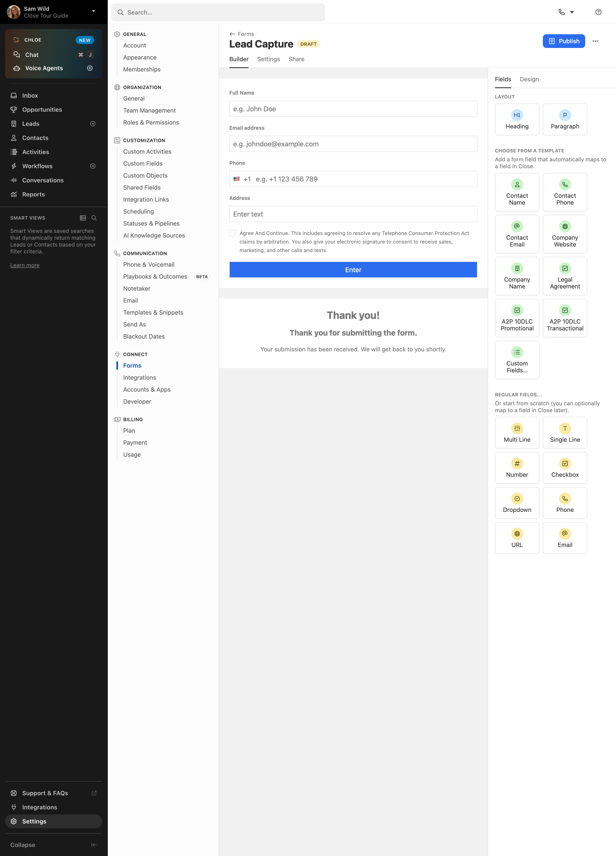Add new lead with plus icon
Screen dimensions: 616x856
(93, 124)
